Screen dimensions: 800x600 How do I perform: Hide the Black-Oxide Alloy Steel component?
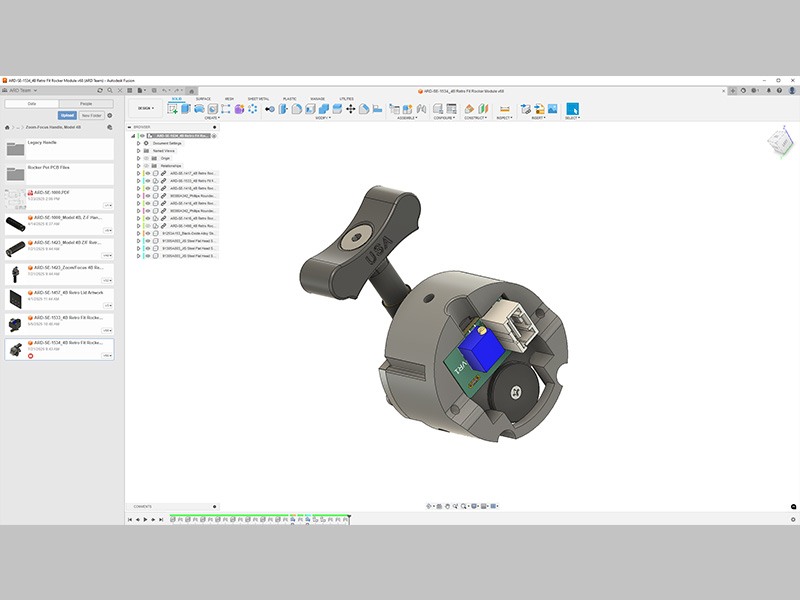(x=148, y=233)
